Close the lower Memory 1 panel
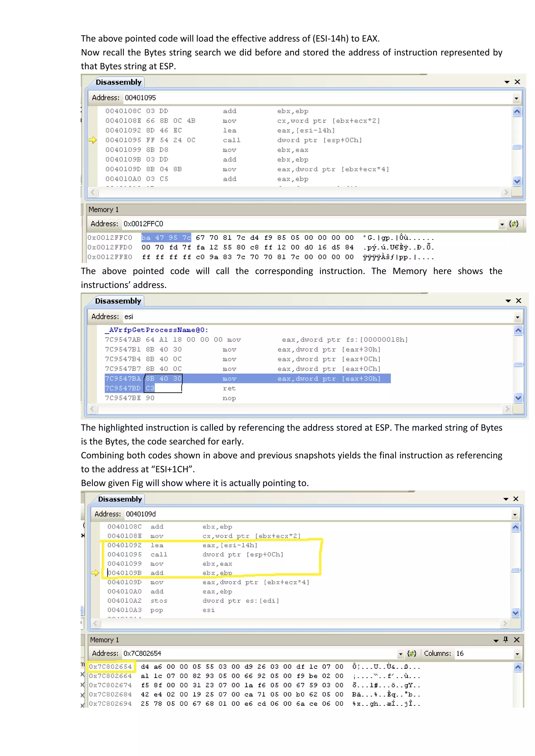 (x=516, y=640)
